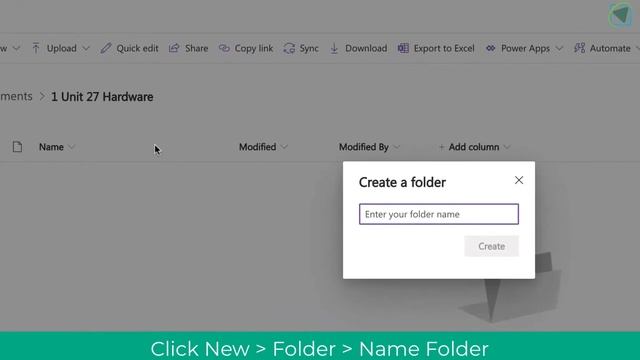The height and width of the screenshot is (360, 640).
Task: Click the Copy link chain icon
Action: pyautogui.click(x=224, y=48)
